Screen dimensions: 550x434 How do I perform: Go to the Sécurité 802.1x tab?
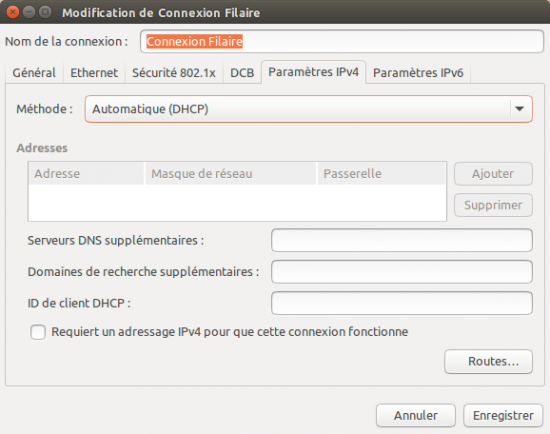pos(174,73)
